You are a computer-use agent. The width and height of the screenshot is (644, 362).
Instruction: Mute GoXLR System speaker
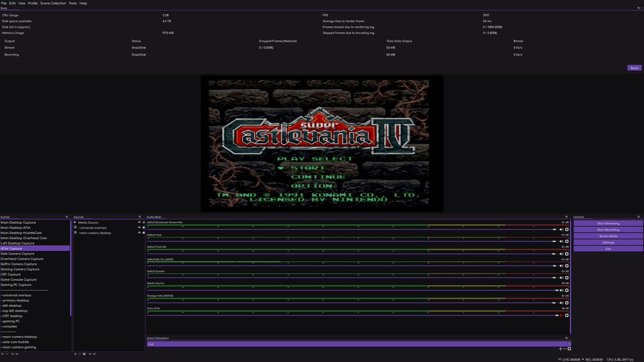click(x=561, y=278)
